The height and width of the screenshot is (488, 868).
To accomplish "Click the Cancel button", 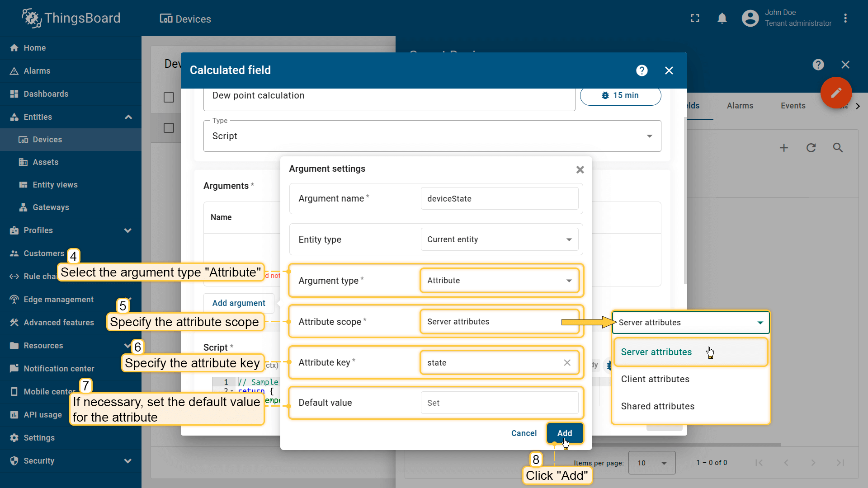I will tap(524, 433).
